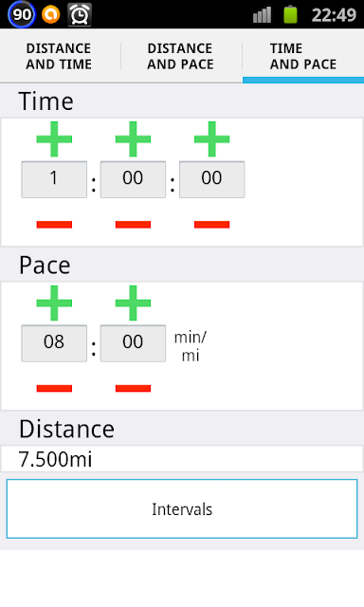Decrease the Time seconds with red minus
The width and height of the screenshot is (364, 607).
(212, 225)
